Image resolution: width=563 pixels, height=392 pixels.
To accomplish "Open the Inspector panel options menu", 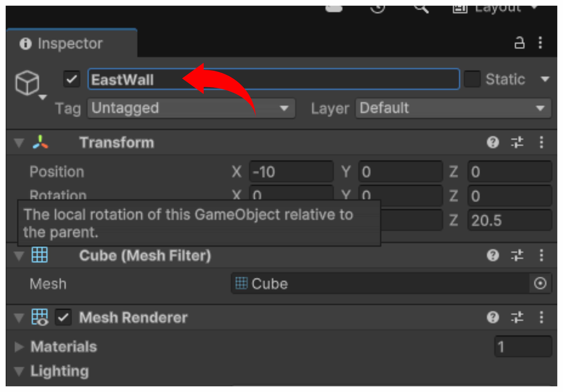I will pos(540,43).
